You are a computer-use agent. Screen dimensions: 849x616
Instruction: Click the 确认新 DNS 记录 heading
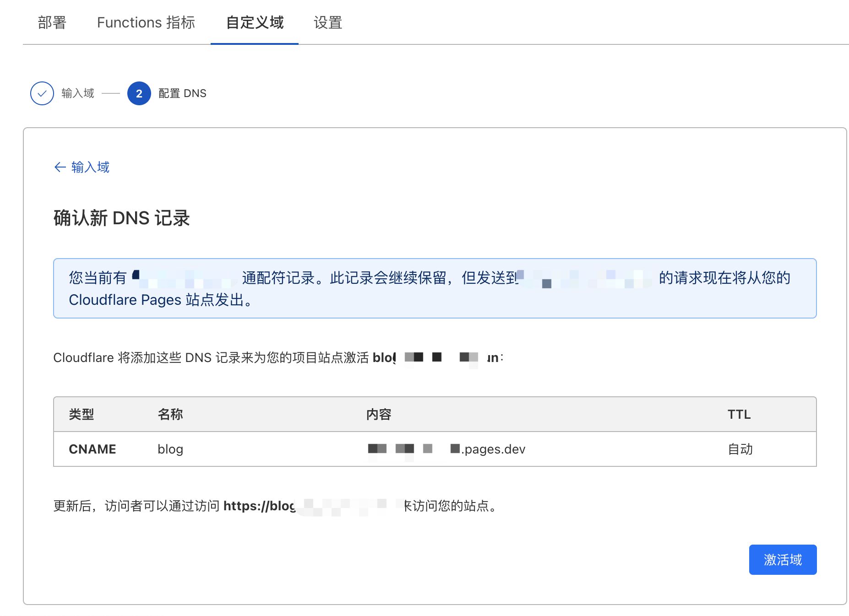[x=121, y=218]
